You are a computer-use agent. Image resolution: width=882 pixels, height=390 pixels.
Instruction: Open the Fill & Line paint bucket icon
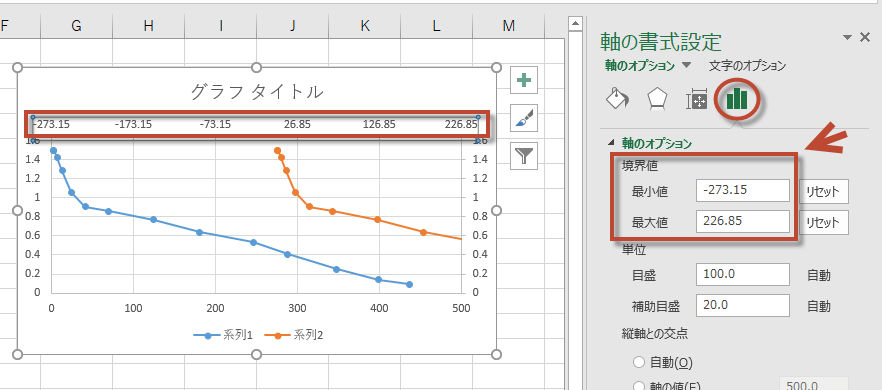coord(618,99)
